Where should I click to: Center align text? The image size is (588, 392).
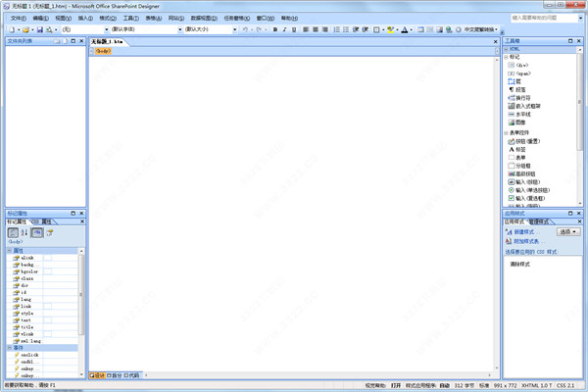point(316,29)
